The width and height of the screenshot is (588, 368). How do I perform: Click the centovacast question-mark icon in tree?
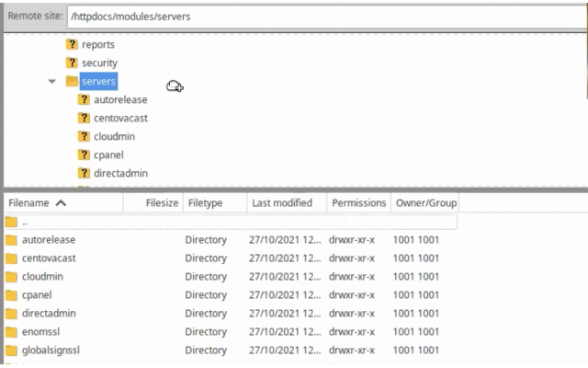85,118
